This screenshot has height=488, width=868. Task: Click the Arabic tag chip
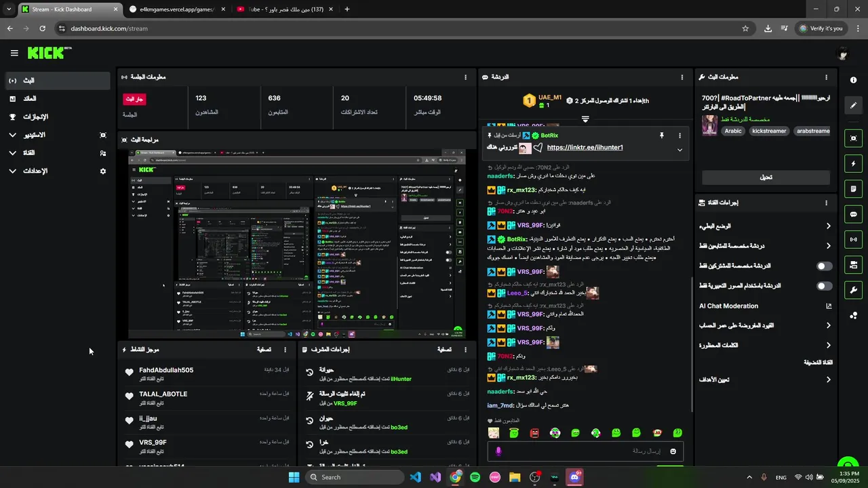coord(733,131)
